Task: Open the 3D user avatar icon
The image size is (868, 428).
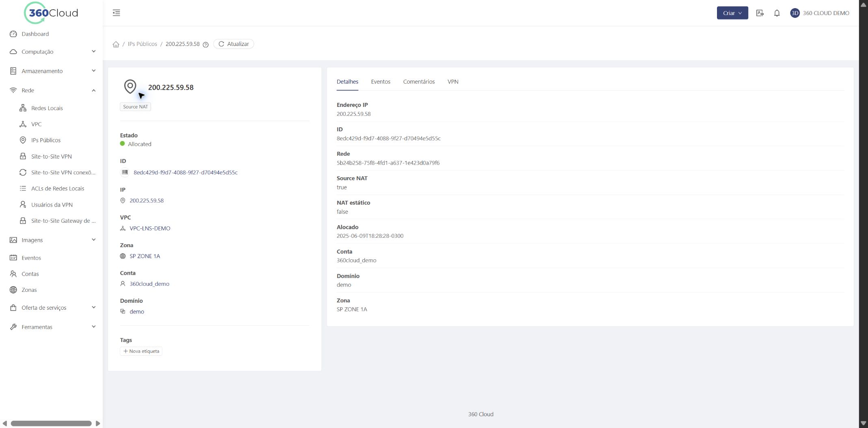Action: [795, 13]
